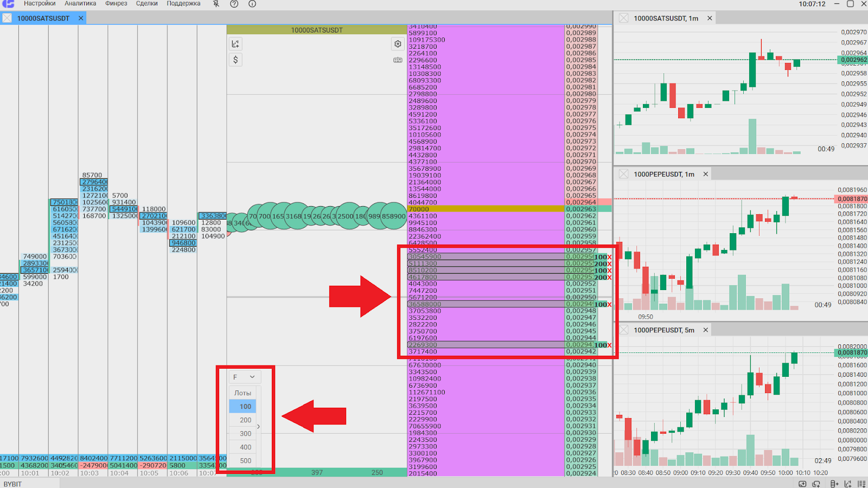Image resolution: width=868 pixels, height=488 pixels.
Task: Open the help question-mark icon
Action: 234,4
